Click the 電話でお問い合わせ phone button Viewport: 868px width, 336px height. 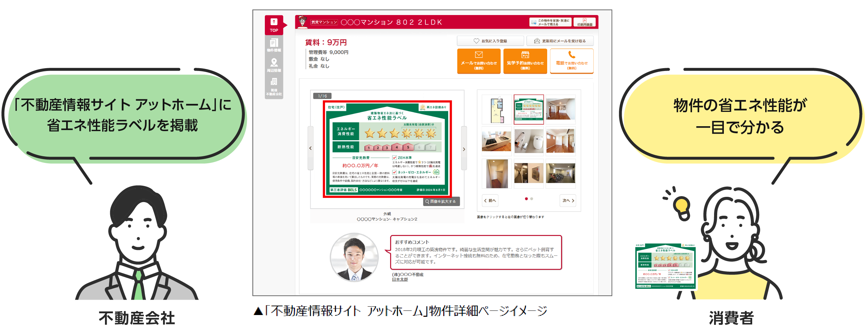point(572,61)
